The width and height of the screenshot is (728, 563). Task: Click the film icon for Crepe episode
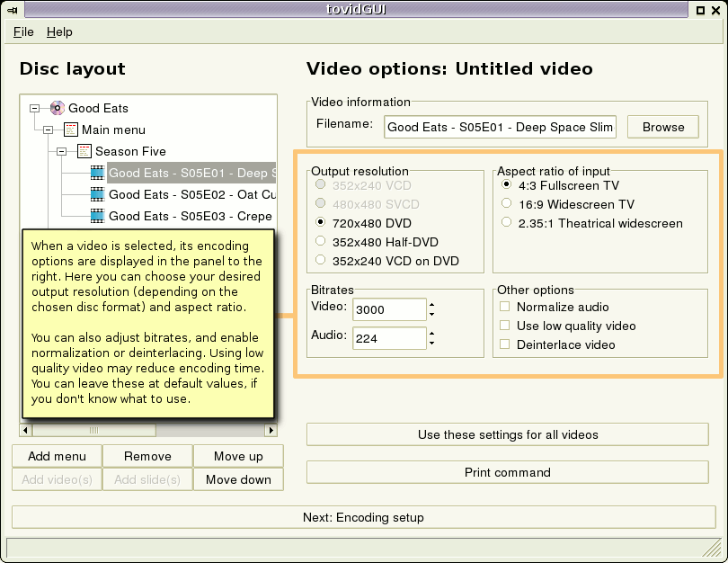click(97, 215)
